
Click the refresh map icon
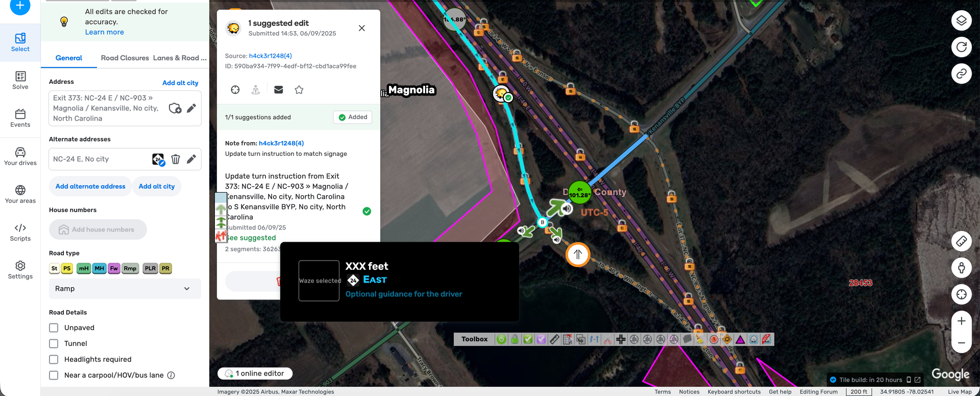961,47
